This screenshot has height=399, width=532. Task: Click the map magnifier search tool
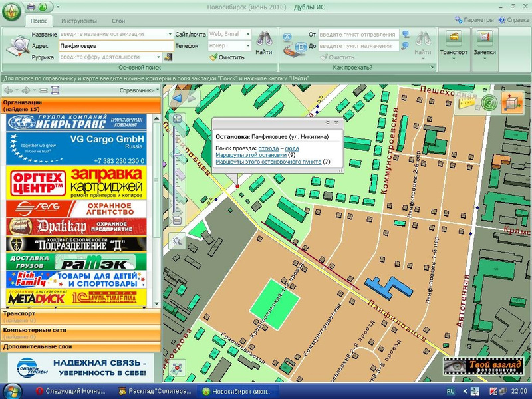point(177,241)
